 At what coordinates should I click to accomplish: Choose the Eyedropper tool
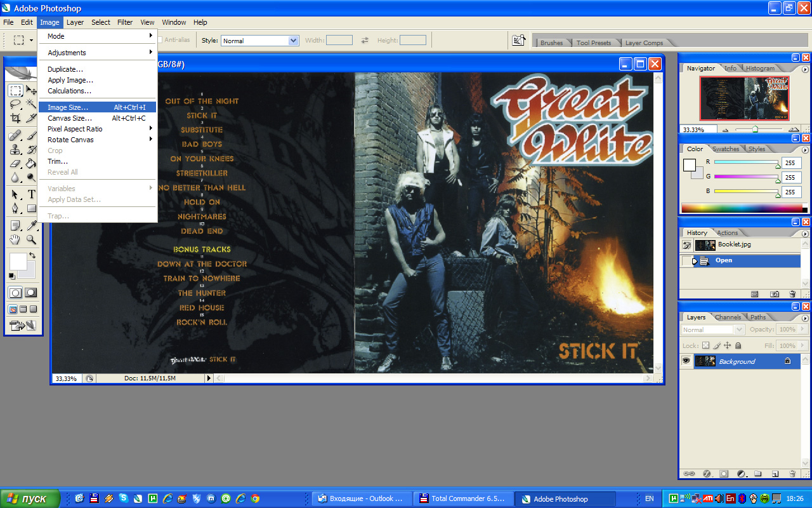32,225
